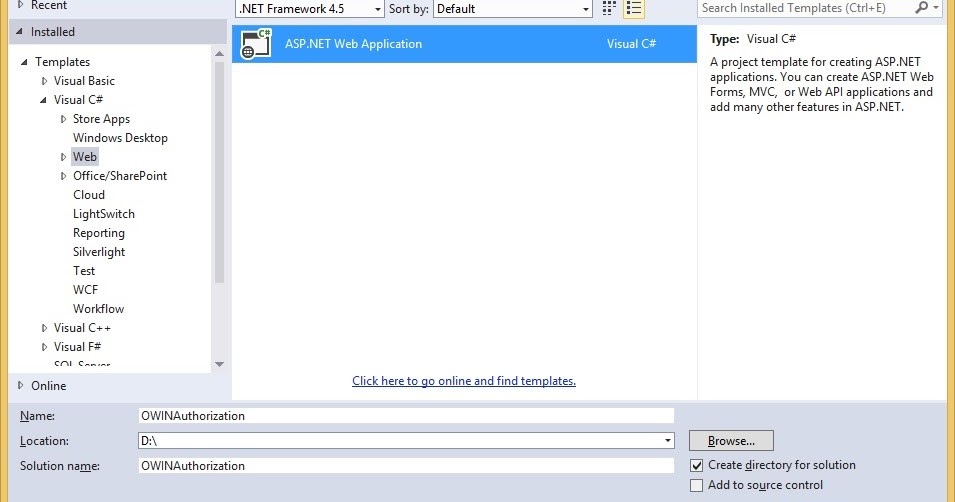Select the Office/SharePoint category
Image resolution: width=955 pixels, height=502 pixels.
point(120,175)
